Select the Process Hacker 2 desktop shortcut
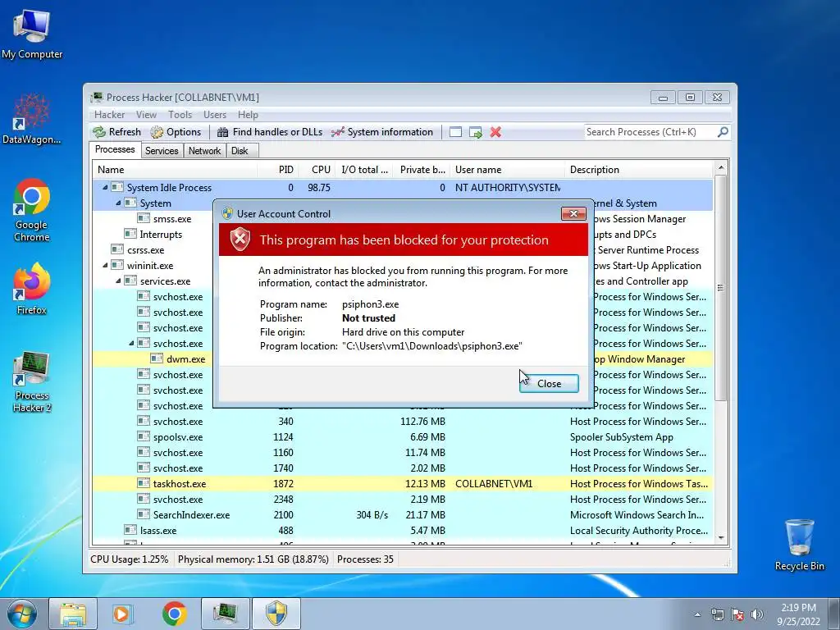Viewport: 840px width, 630px height. (x=32, y=382)
